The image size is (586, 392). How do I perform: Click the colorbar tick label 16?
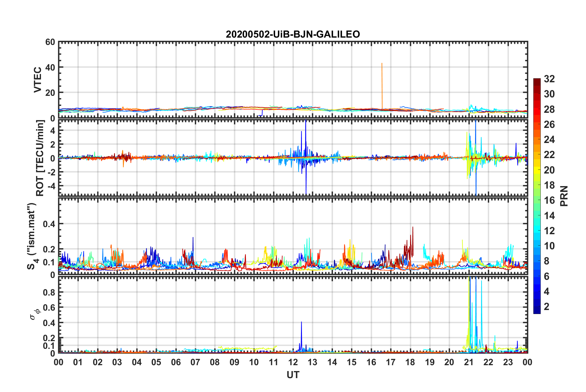click(x=549, y=200)
